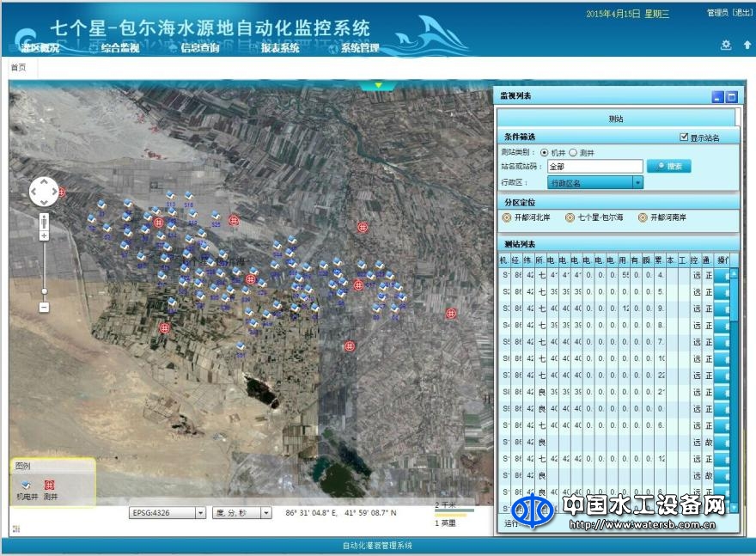756x556 pixels.
Task: Open the 行政区名 dropdown
Action: point(637,182)
